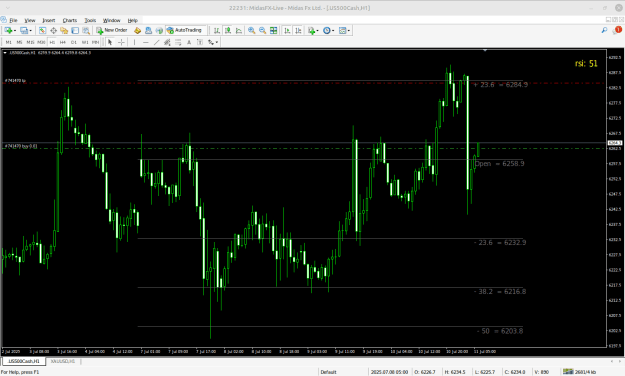Select the MN timeframe button
This screenshot has height=376, width=625.
[95, 42]
